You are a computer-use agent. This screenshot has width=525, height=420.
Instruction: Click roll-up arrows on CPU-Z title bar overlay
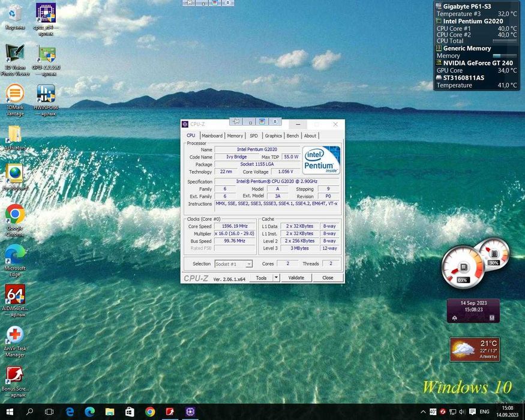(275, 122)
